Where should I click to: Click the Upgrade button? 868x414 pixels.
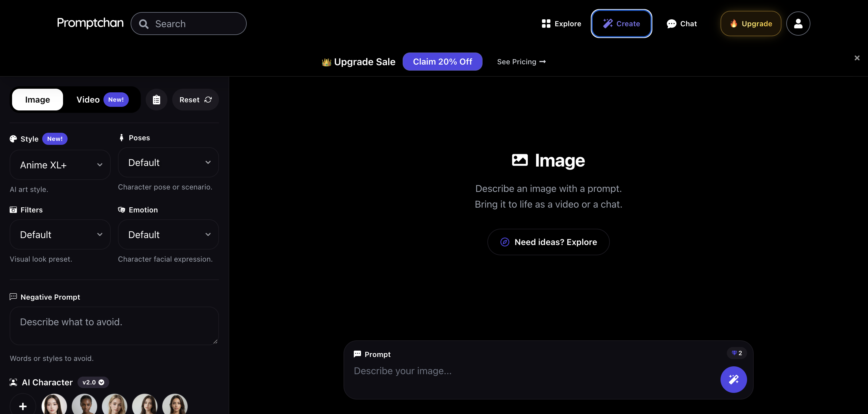click(x=751, y=24)
